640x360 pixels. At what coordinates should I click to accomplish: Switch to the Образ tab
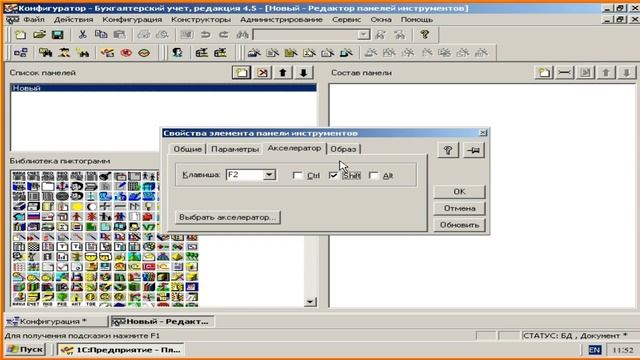click(x=343, y=149)
